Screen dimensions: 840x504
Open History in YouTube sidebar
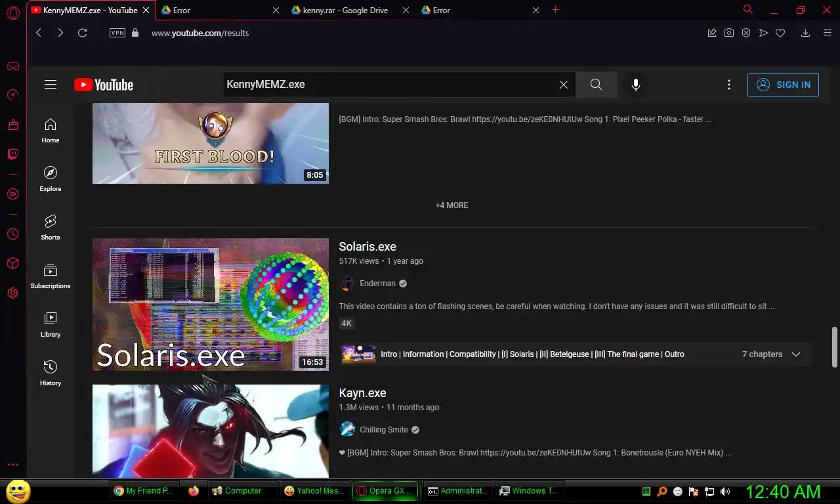51,373
